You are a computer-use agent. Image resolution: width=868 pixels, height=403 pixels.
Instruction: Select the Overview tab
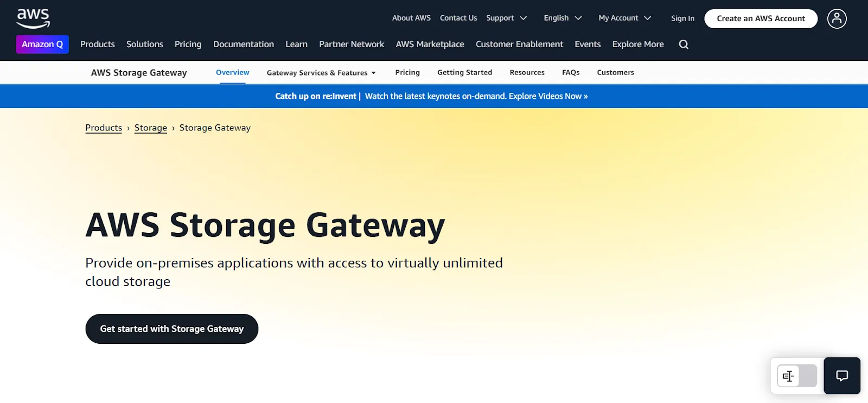(x=233, y=72)
